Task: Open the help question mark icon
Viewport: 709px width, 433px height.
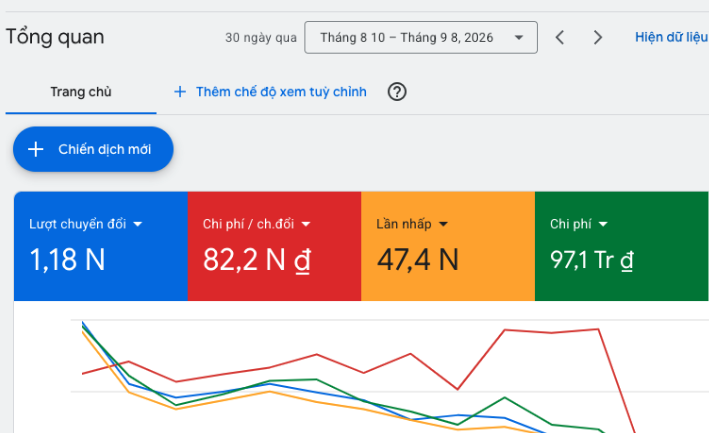Action: click(x=397, y=92)
